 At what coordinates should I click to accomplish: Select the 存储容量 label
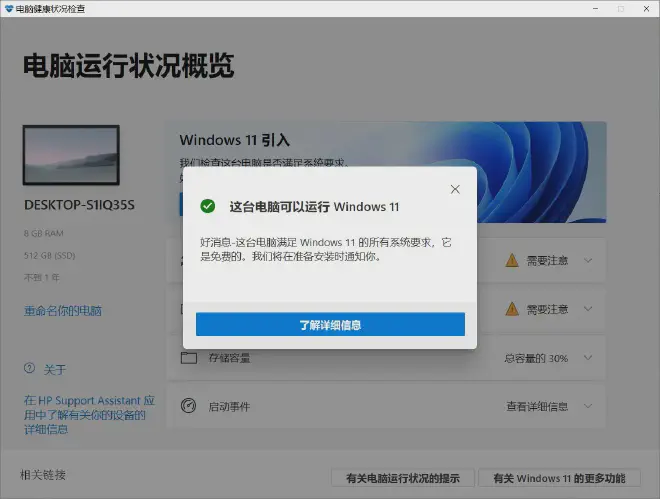(229, 358)
